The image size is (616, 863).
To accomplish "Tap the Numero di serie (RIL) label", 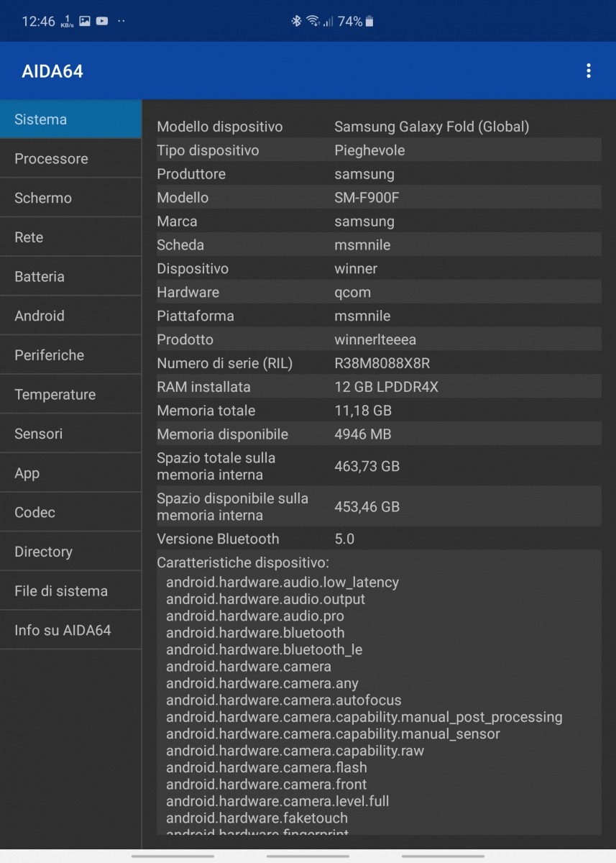I will 225,363.
